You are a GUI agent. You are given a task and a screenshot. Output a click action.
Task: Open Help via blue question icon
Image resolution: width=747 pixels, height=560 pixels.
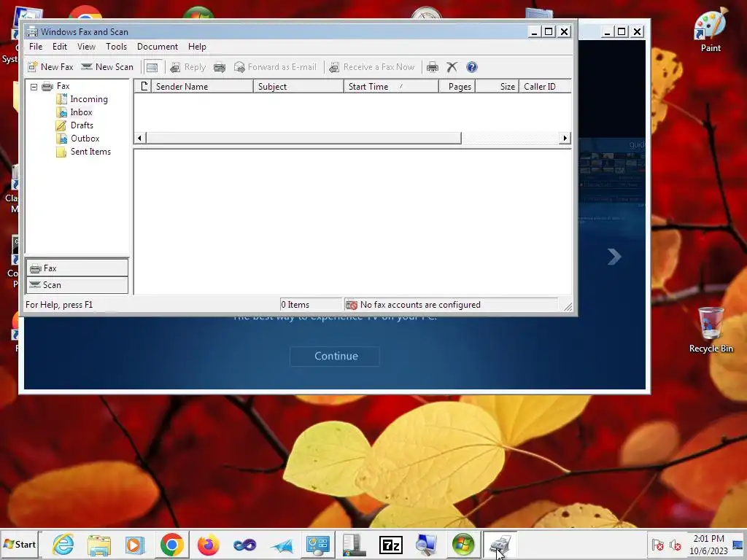point(472,67)
